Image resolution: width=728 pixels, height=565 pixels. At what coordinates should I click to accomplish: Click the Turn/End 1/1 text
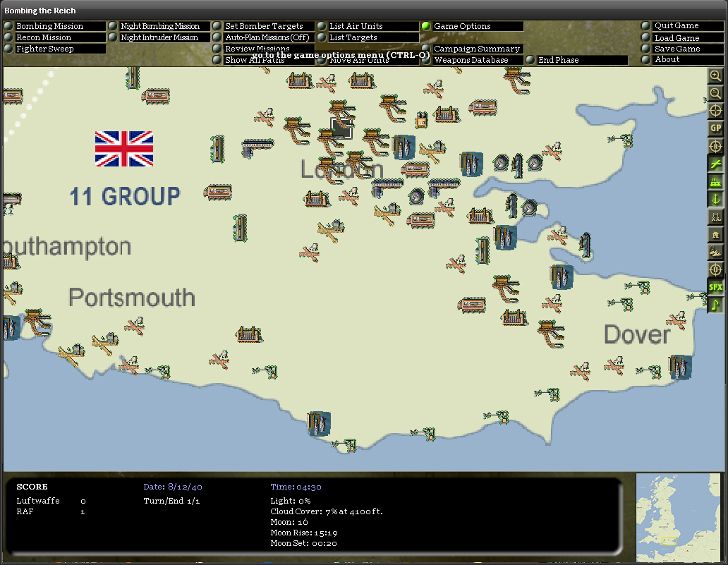tap(172, 501)
